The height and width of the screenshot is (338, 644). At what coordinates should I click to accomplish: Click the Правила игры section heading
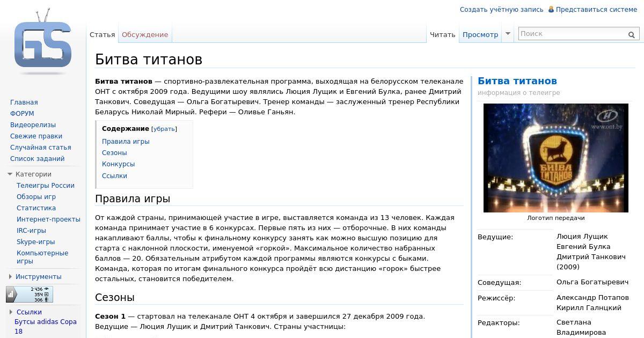(x=133, y=199)
